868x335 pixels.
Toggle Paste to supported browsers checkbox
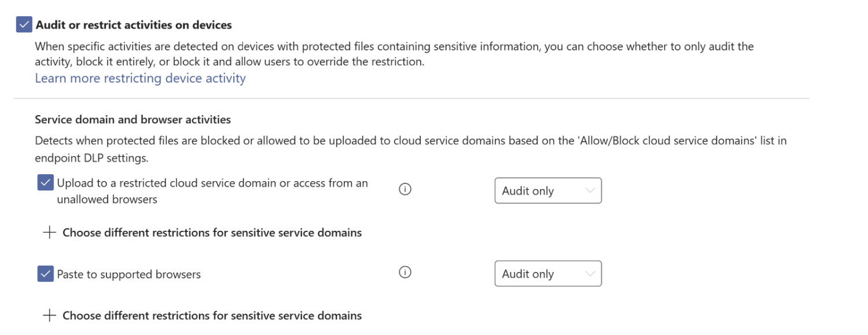coord(45,274)
